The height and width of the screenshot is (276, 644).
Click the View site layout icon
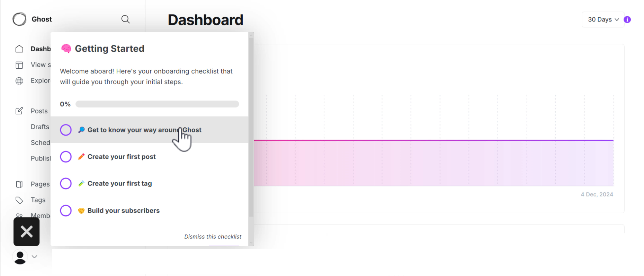(x=19, y=65)
